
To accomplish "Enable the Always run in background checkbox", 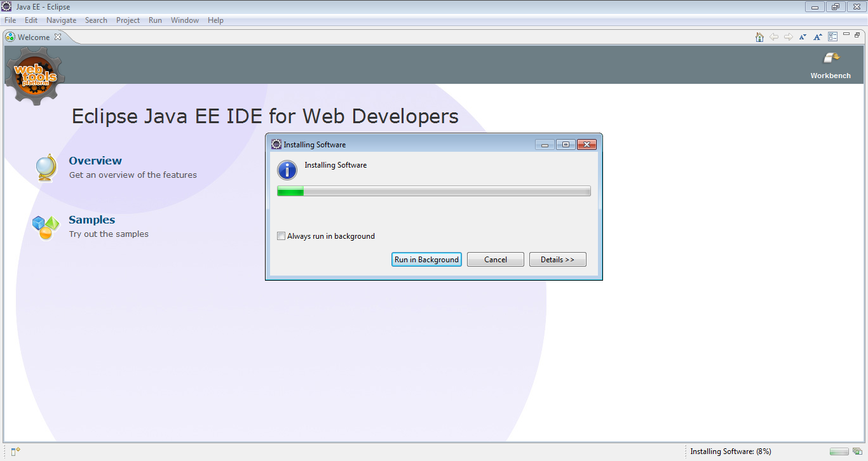I will pyautogui.click(x=281, y=236).
